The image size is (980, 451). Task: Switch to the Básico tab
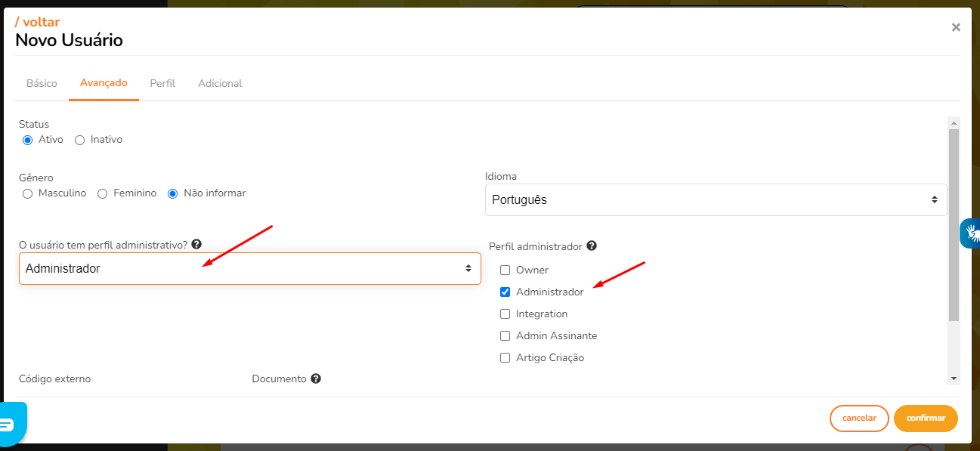[x=42, y=83]
